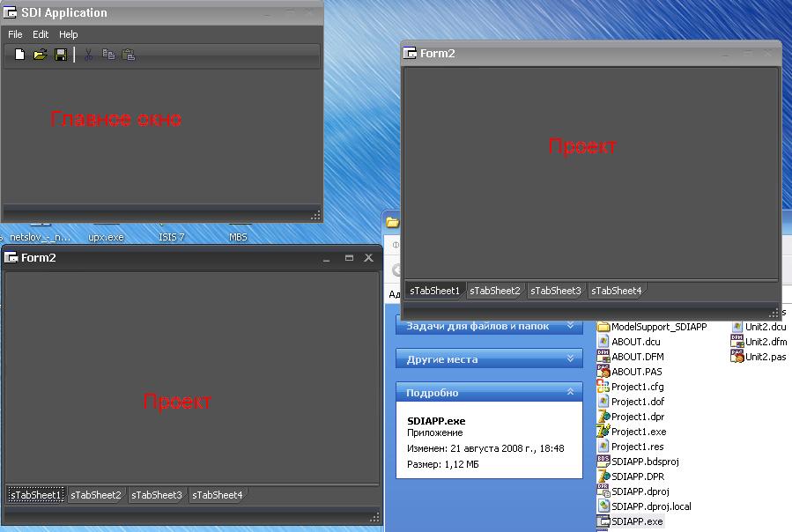Click the SDI Application title bar icon
The height and width of the screenshot is (532, 792).
click(x=10, y=12)
